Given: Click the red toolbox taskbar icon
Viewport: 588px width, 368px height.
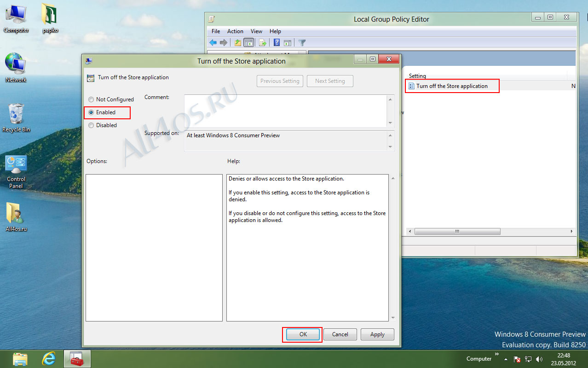Looking at the screenshot, I should pyautogui.click(x=77, y=359).
